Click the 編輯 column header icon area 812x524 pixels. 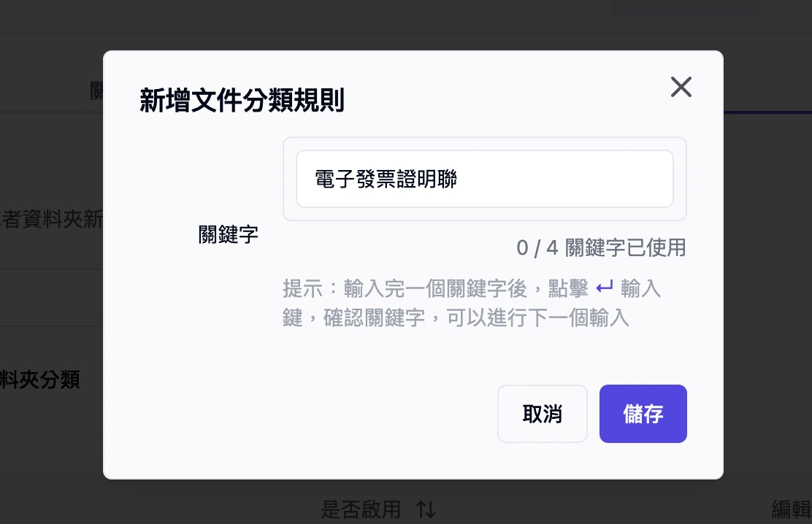point(792,510)
